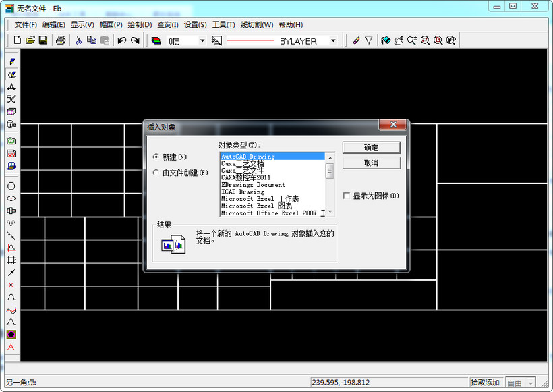Select the ellipse tool in left sidebar
The width and height of the screenshot is (553, 392).
[11, 198]
